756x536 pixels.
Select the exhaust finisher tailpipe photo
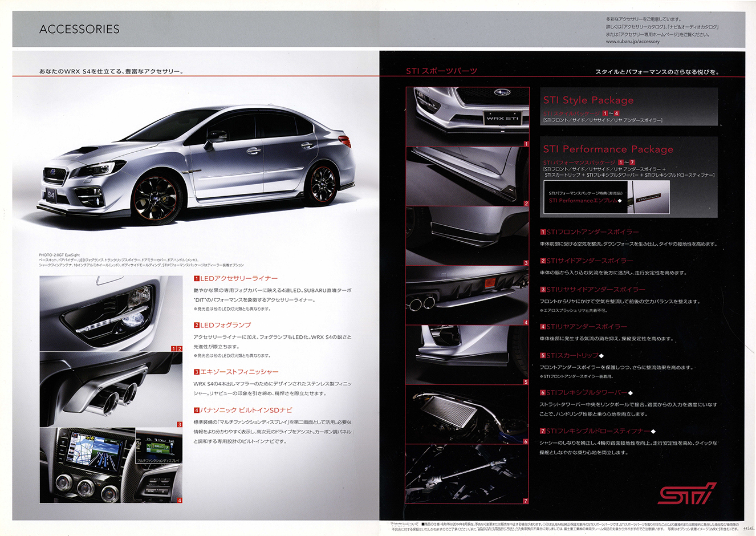pyautogui.click(x=111, y=390)
